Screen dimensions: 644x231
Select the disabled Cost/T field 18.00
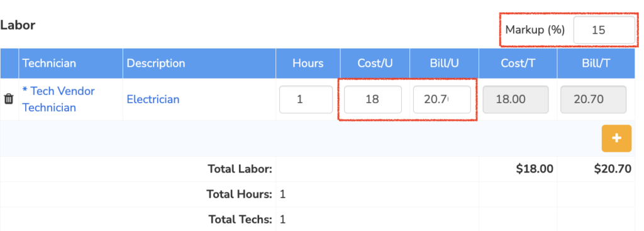tap(516, 99)
